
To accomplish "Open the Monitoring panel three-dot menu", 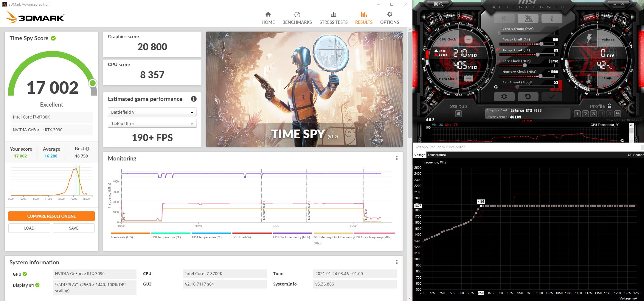I will pos(397,158).
